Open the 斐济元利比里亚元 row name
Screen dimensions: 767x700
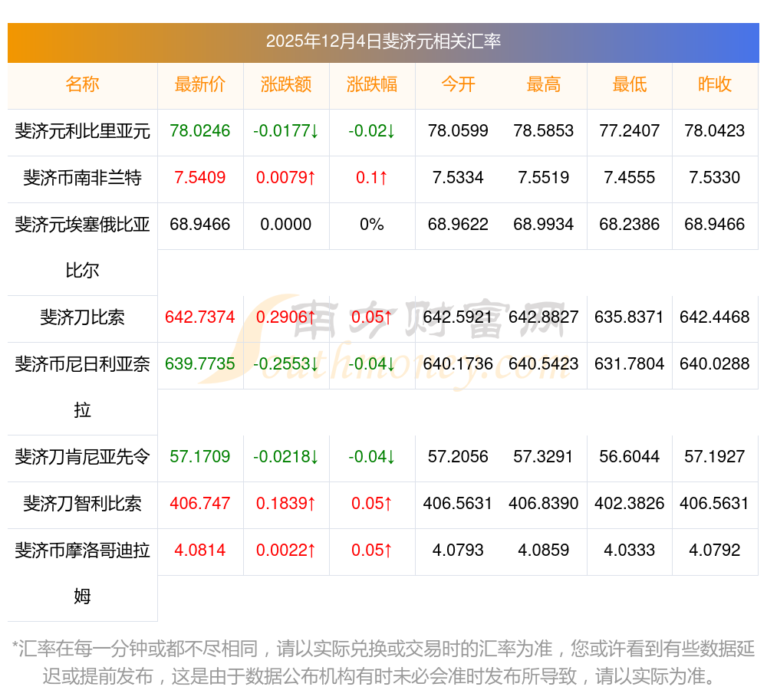point(82,131)
